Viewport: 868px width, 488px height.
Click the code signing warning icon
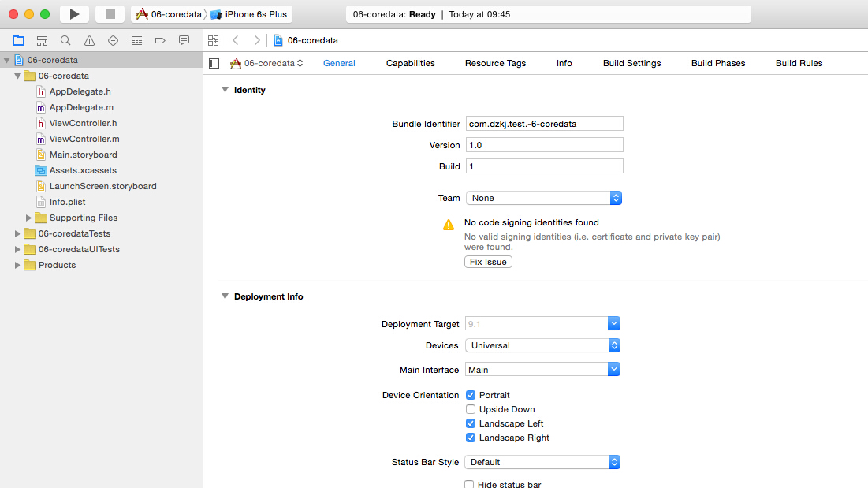(x=449, y=225)
